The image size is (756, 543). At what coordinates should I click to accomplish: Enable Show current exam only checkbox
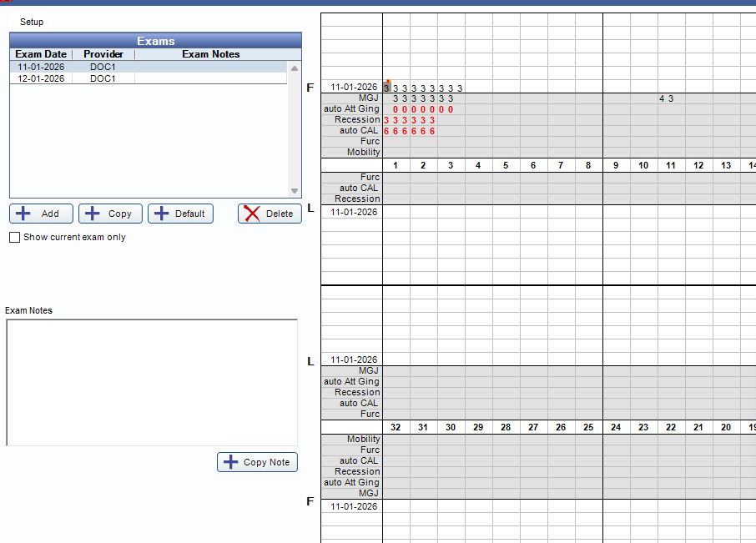14,238
